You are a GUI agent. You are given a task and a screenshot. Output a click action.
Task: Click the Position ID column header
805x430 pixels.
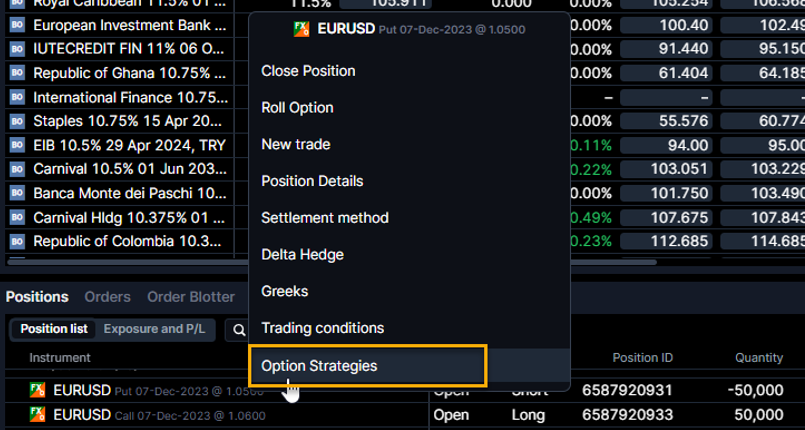[x=642, y=357]
